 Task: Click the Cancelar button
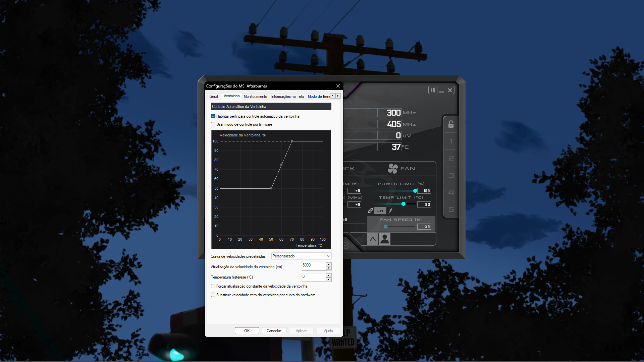tap(274, 331)
